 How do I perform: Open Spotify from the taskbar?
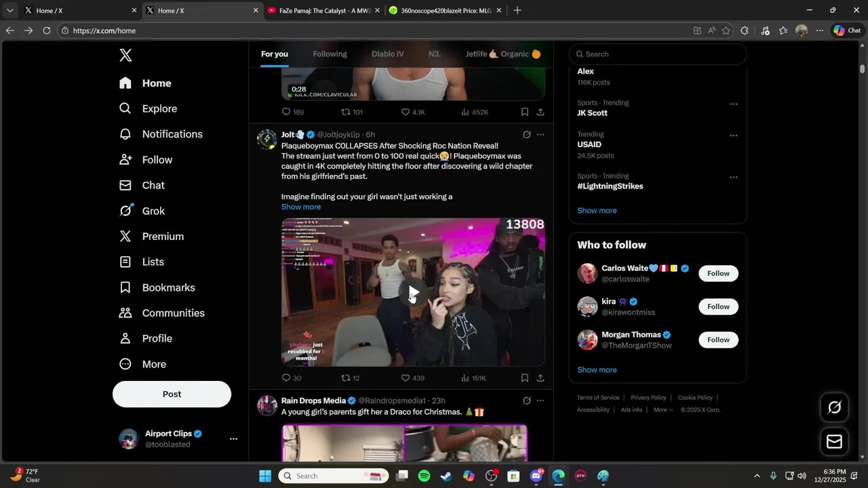pyautogui.click(x=424, y=476)
